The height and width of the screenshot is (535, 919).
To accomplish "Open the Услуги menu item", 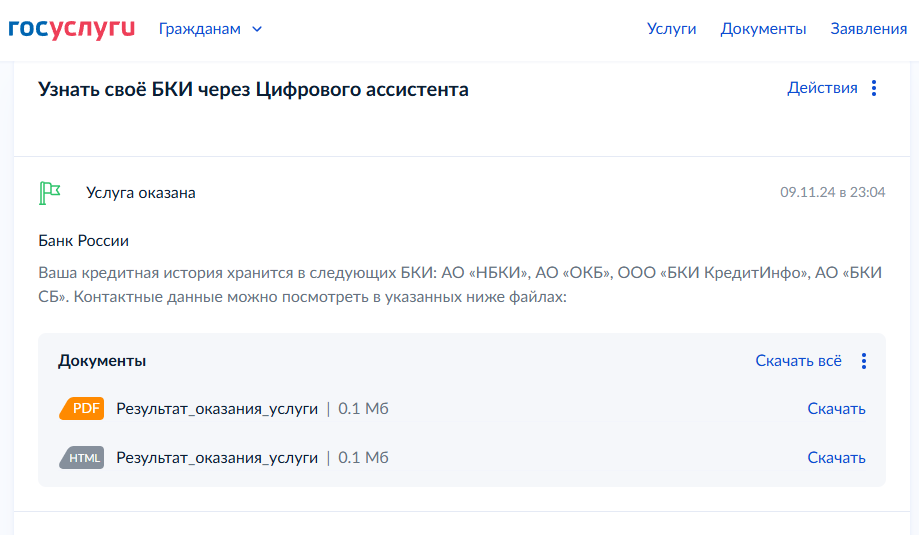I will coord(671,29).
